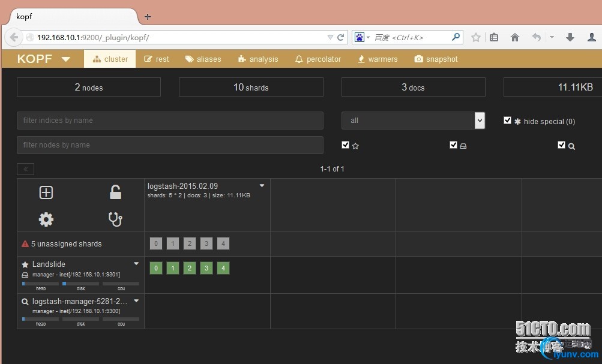Click the logstash-manager heap usage bar
Image resolution: width=602 pixels, height=364 pixels.
[x=40, y=319]
